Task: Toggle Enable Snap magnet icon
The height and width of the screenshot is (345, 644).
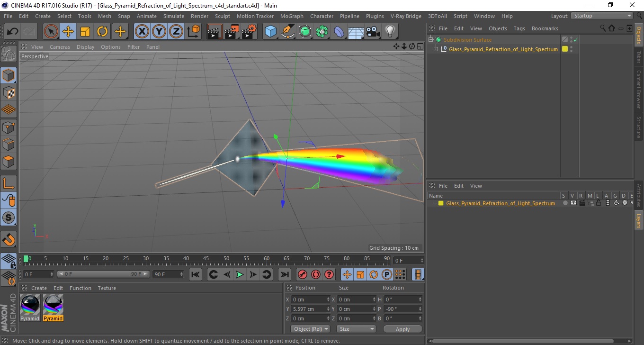Action: tap(9, 239)
